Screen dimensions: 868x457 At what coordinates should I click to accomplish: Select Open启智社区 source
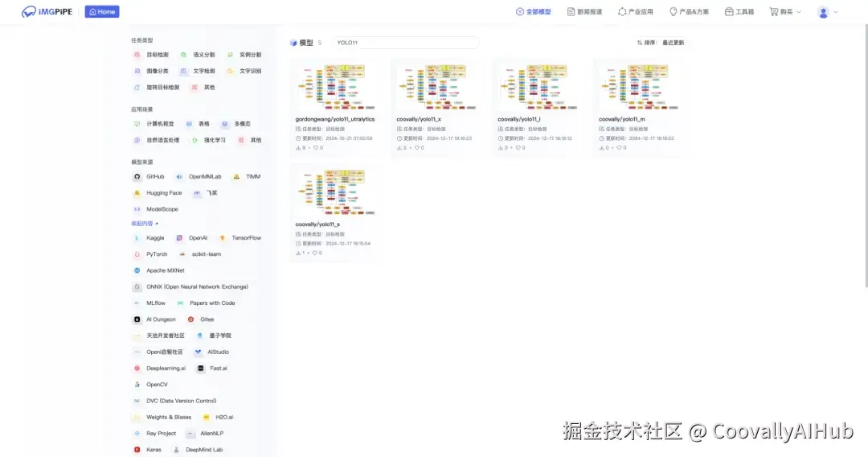(158, 352)
